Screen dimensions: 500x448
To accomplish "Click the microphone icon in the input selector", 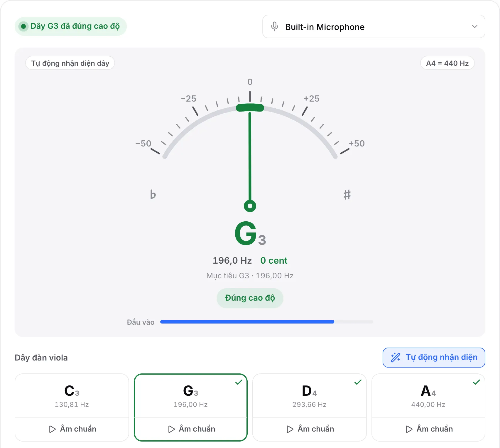I will (275, 26).
